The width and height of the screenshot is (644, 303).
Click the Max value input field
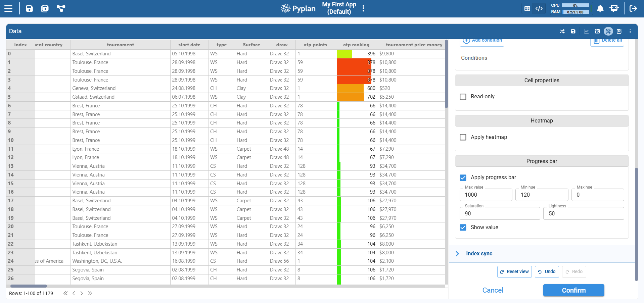[x=486, y=195]
